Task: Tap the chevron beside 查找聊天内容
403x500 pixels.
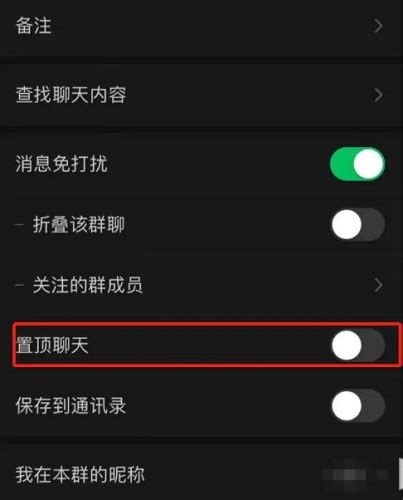Action: click(x=378, y=95)
